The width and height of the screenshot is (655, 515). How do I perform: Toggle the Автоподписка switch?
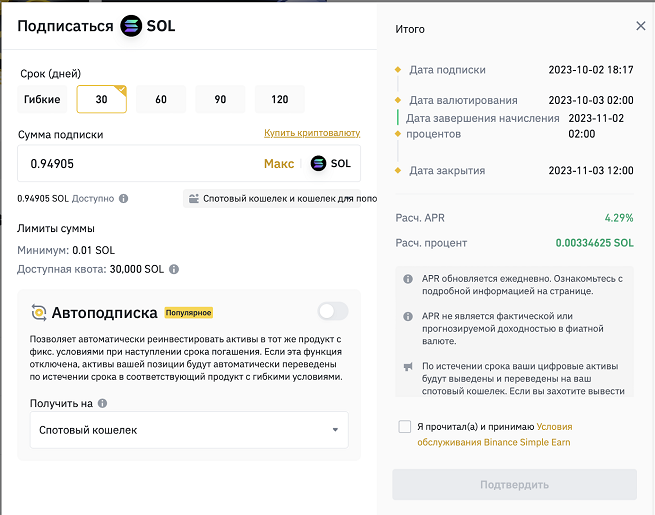[333, 311]
